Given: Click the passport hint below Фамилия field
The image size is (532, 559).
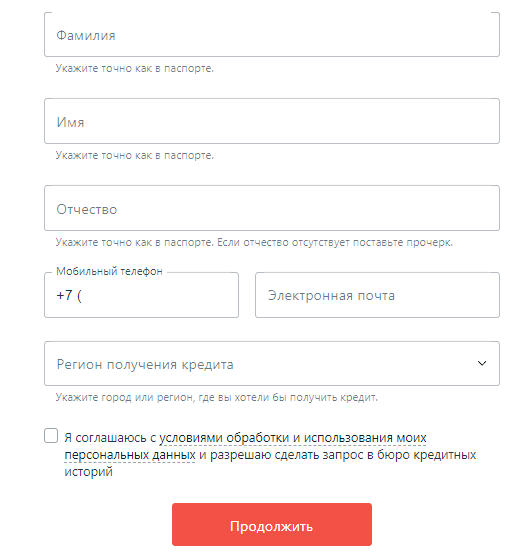Looking at the screenshot, I should pyautogui.click(x=134, y=68).
